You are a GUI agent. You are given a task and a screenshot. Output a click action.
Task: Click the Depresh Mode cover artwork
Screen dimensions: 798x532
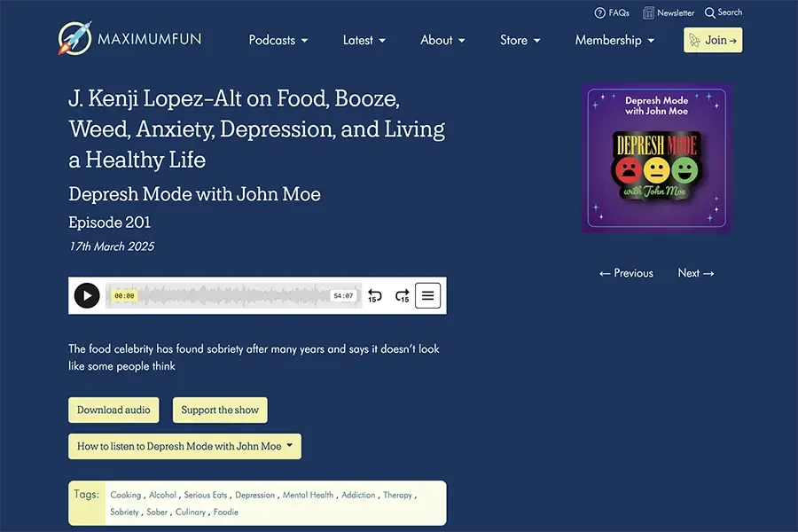[656, 158]
